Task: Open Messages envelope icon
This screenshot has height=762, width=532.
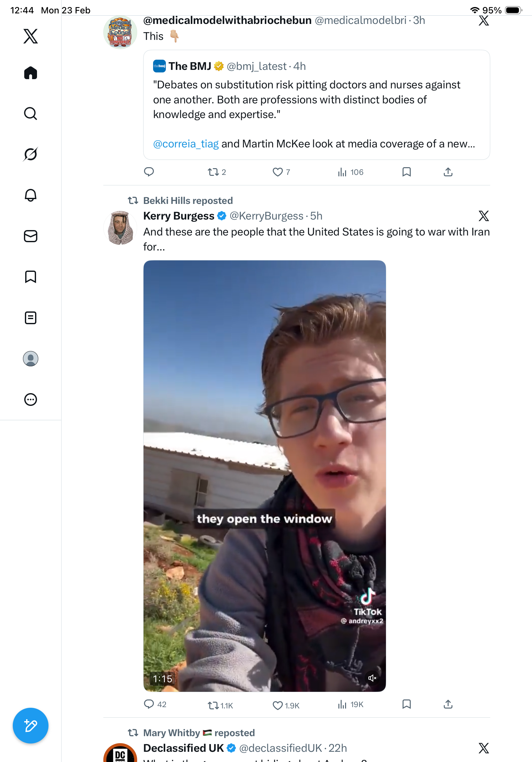Action: pyautogui.click(x=31, y=236)
